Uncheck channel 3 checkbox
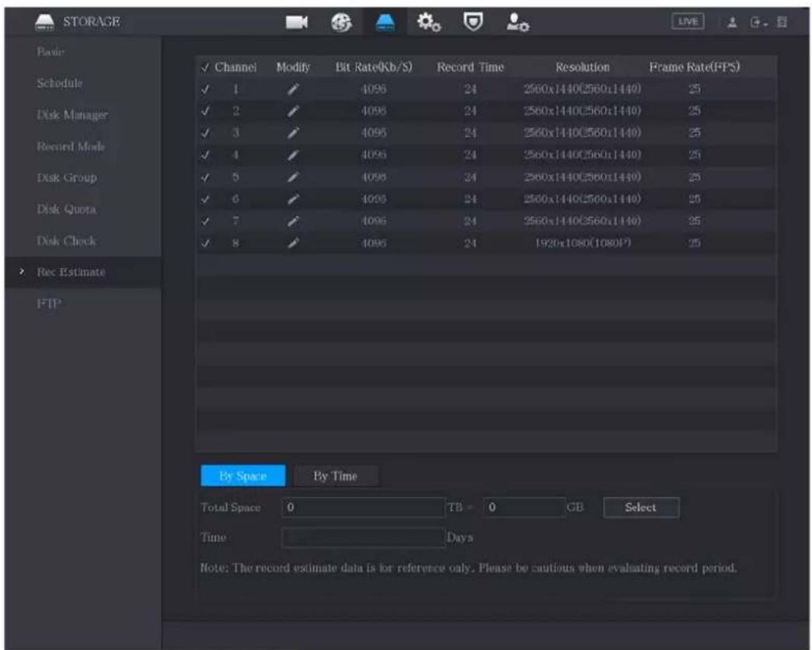The height and width of the screenshot is (650, 812). (x=206, y=133)
